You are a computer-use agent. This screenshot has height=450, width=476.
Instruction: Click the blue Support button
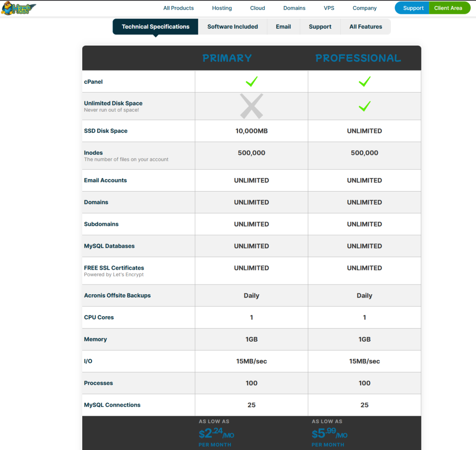[412, 8]
